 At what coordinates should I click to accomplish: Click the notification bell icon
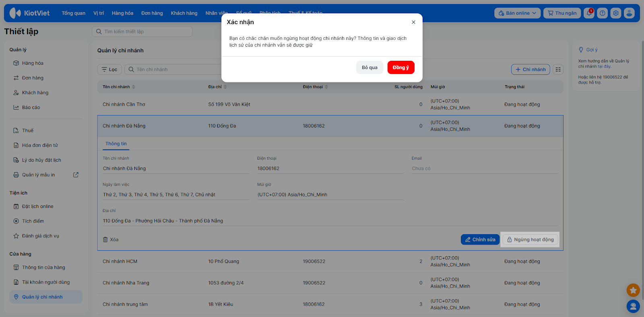tap(589, 13)
